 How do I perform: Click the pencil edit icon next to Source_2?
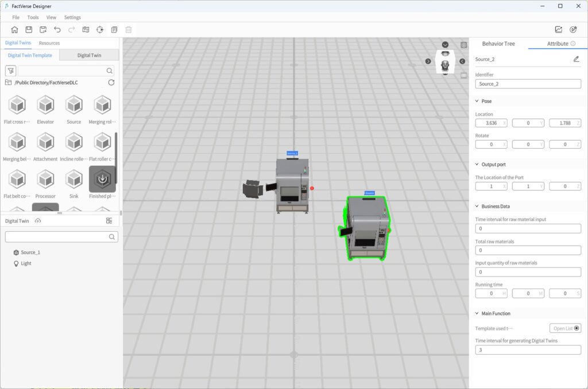576,59
